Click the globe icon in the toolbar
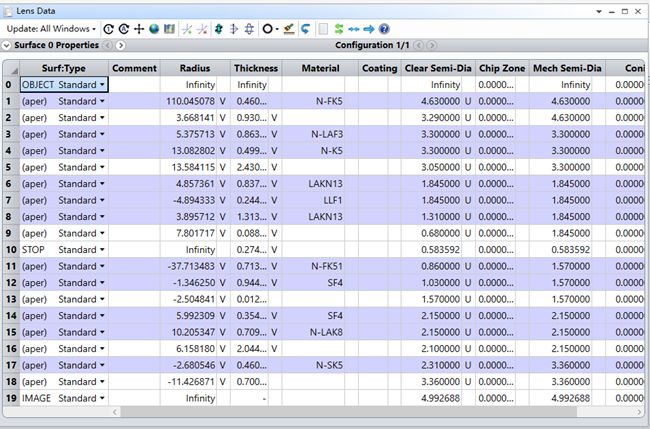Screen dimensions: 650x429 [x=154, y=29]
